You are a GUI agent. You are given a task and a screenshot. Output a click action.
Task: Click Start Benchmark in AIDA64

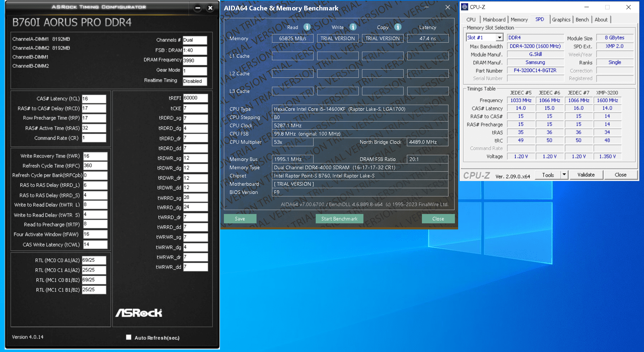coord(339,219)
